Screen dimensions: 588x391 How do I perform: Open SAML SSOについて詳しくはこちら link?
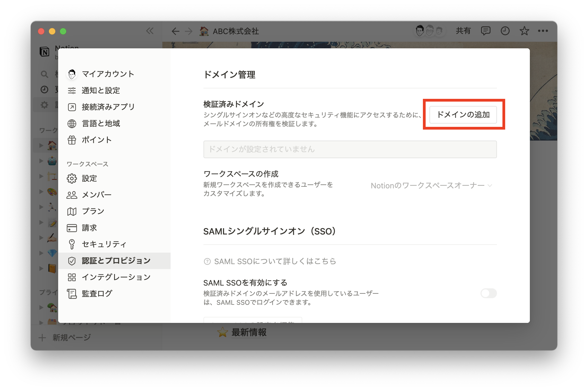coord(275,261)
